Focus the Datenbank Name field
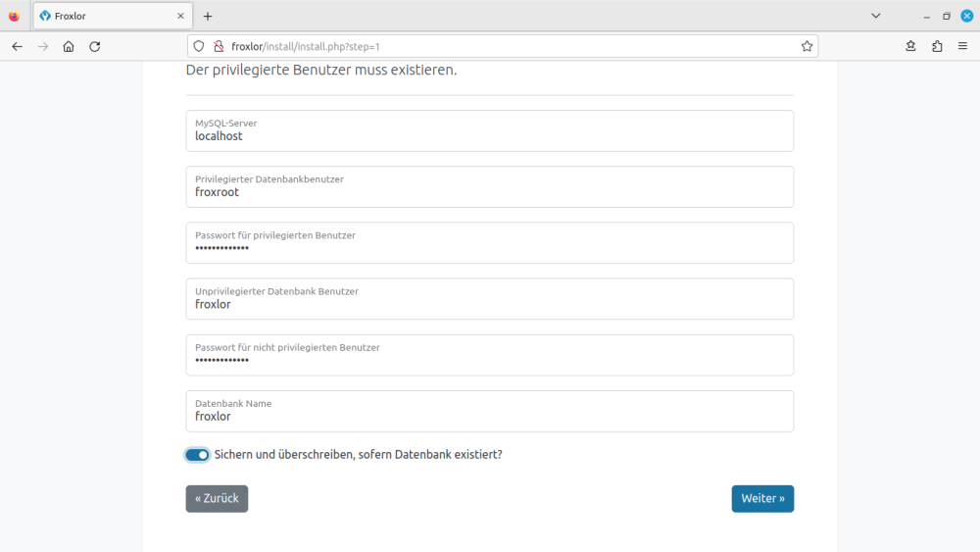Screen dimensions: 980x552 [489, 412]
